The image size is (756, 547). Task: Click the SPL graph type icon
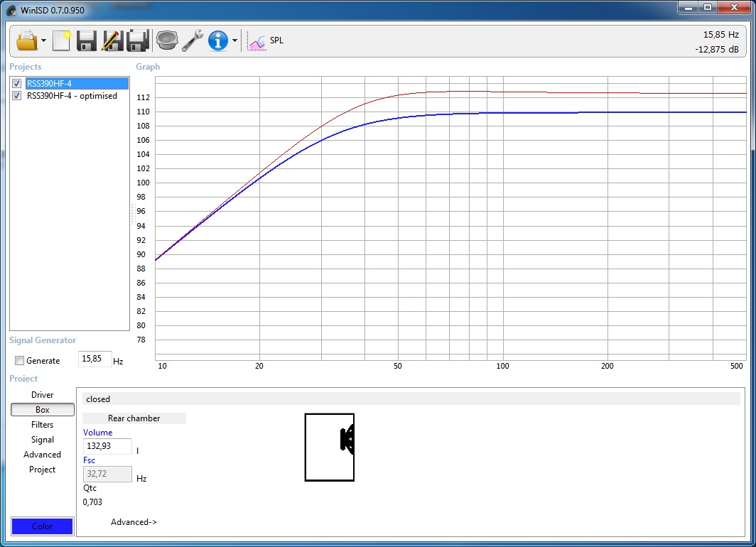click(x=256, y=41)
